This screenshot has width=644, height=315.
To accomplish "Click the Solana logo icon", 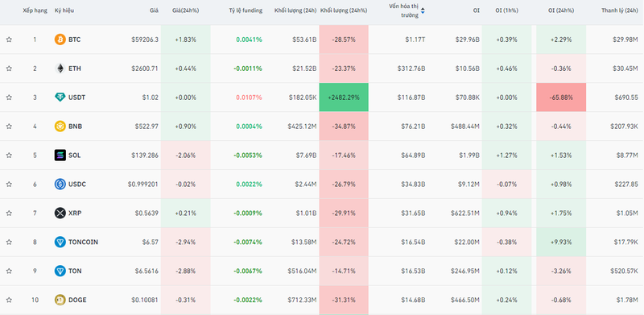I will click(x=60, y=155).
